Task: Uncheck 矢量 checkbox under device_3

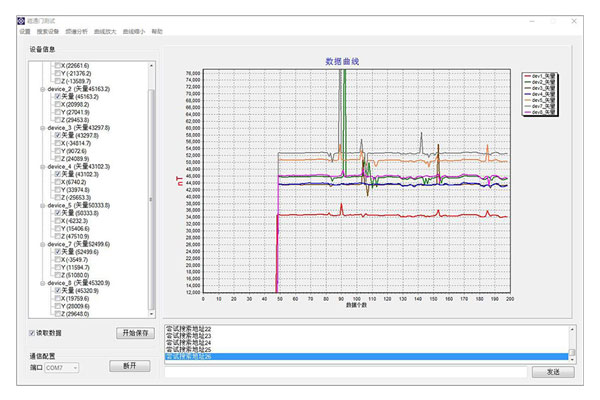Action: 57,136
